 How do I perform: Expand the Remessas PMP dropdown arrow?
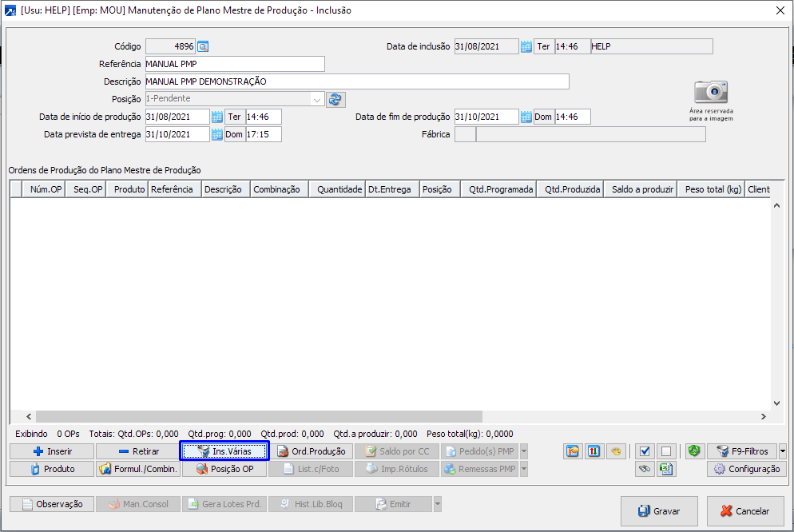pos(524,469)
